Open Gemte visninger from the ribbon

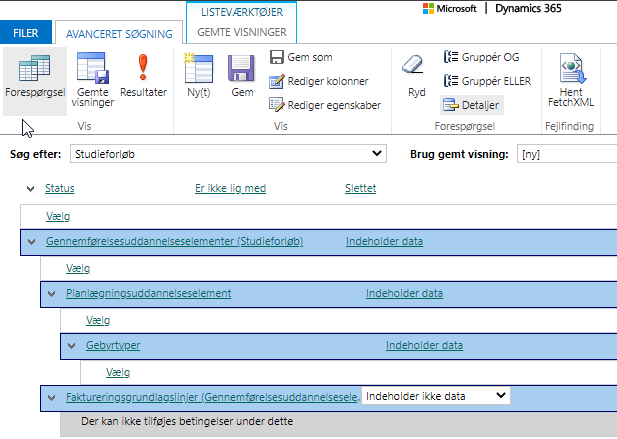93,79
